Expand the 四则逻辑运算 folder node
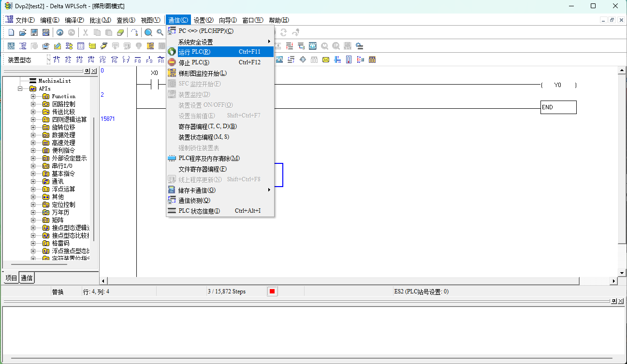Image resolution: width=627 pixels, height=364 pixels. click(33, 119)
